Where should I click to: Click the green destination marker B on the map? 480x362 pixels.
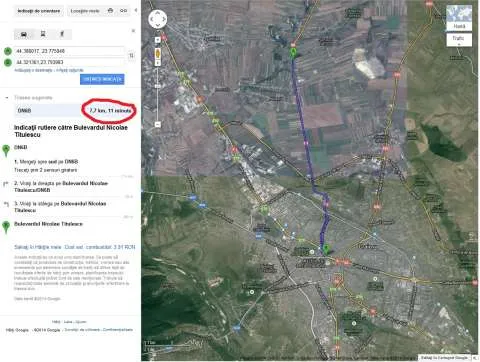[x=326, y=249]
